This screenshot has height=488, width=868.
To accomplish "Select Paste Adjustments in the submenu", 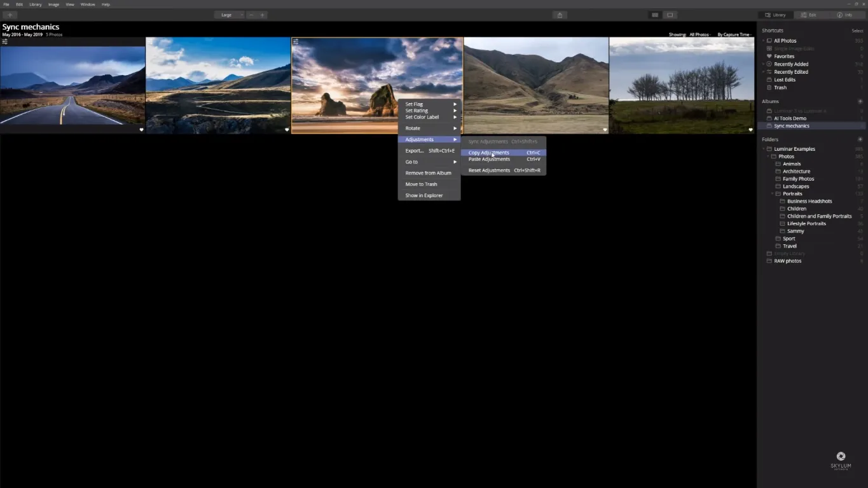I will tap(489, 160).
